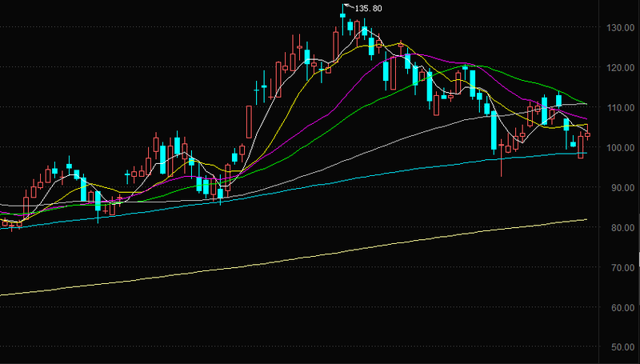
Task: Click the 110.00 price axis label
Action: 614,108
